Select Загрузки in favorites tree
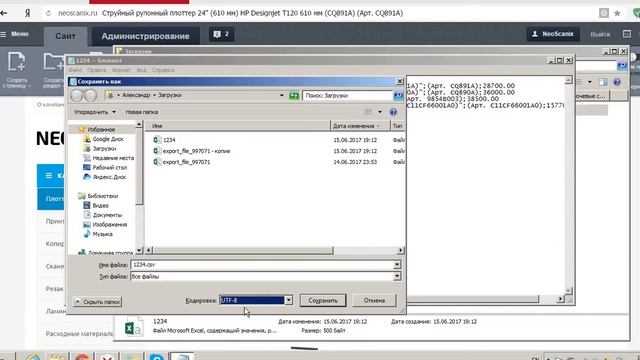This screenshot has height=360, width=640. [x=104, y=149]
